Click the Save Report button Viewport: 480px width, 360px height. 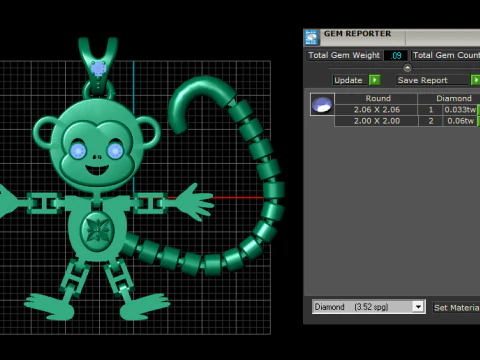(x=433, y=80)
